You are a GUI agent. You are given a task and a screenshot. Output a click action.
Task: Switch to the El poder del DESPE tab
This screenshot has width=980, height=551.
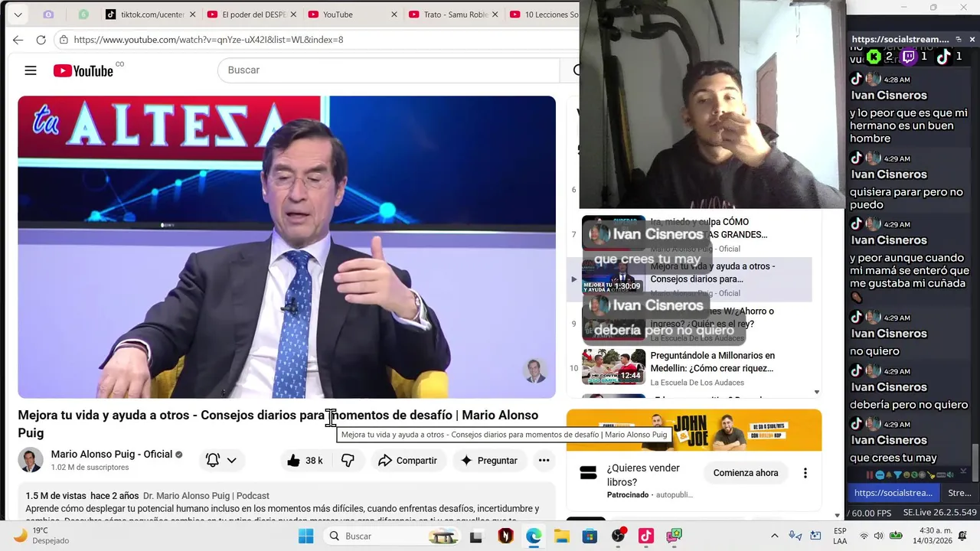251,15
